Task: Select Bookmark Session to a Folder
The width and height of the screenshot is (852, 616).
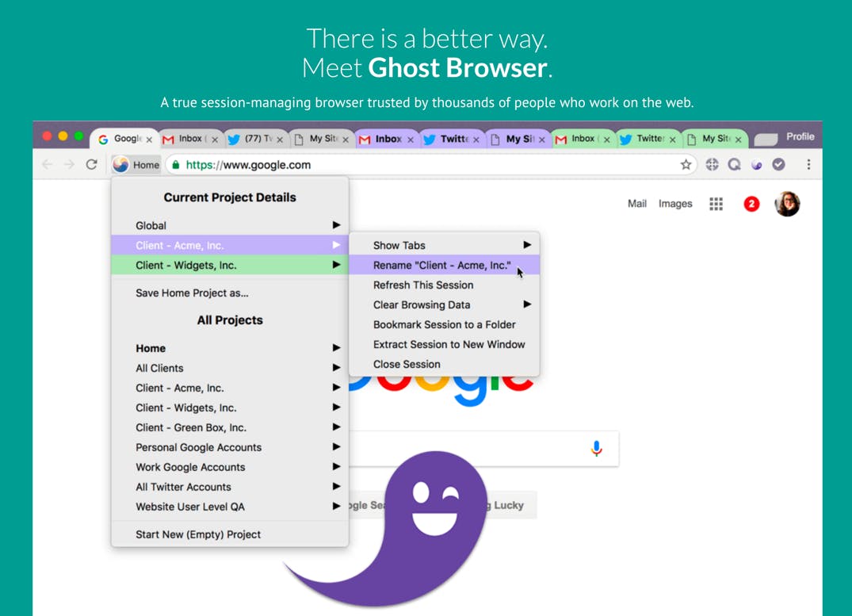Action: [x=444, y=324]
